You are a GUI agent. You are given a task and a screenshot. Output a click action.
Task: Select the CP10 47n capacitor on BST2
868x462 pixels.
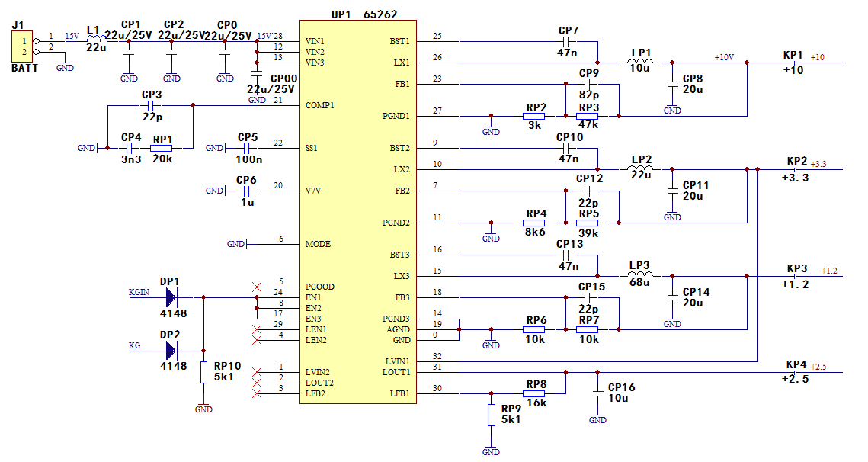point(565,148)
